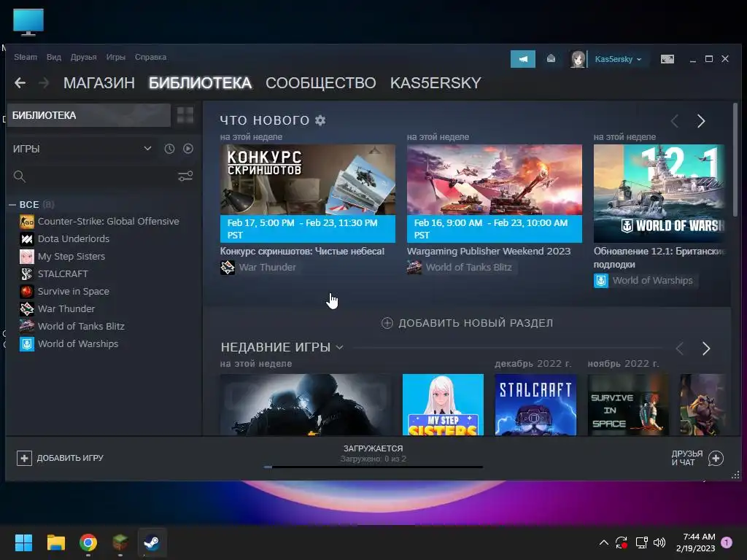Go back with the left arrow
This screenshot has height=560, width=747.
(x=20, y=83)
